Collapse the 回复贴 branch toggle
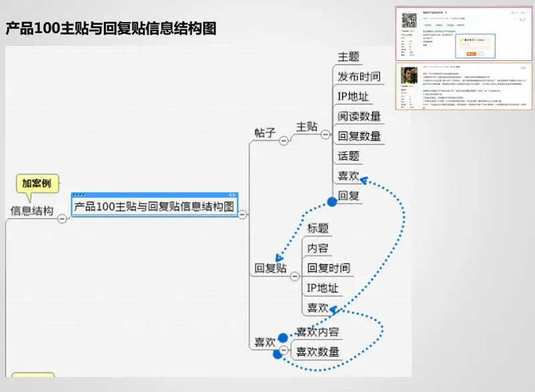 [x=295, y=276]
